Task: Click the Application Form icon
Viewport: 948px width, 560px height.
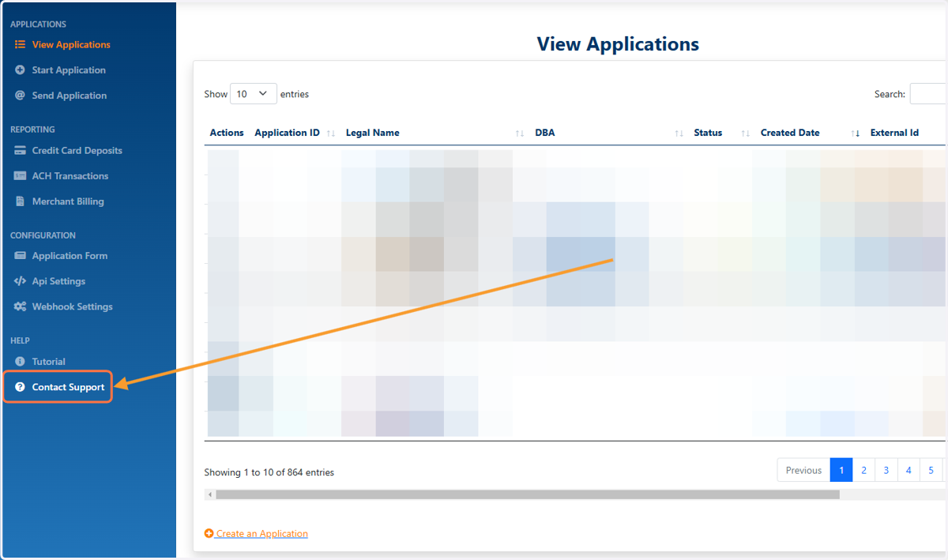Action: point(21,256)
